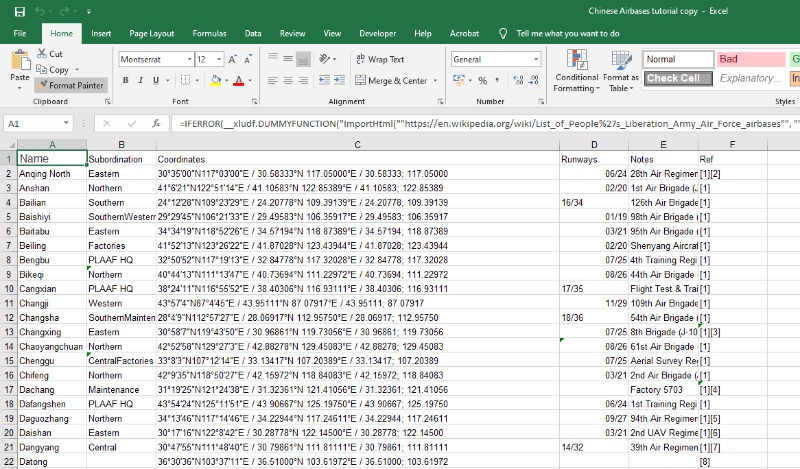Middle align cell contents
The width and height of the screenshot is (800, 469).
(288, 59)
